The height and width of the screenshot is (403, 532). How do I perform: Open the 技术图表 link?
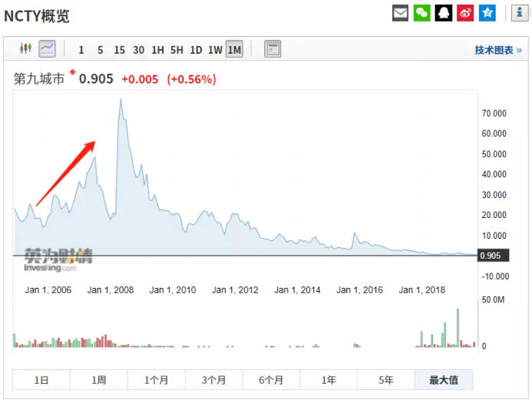498,50
